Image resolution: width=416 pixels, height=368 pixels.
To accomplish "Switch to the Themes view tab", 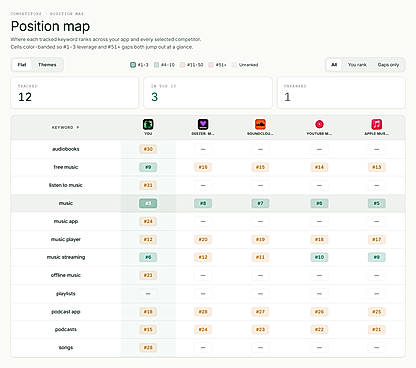I will 47,65.
